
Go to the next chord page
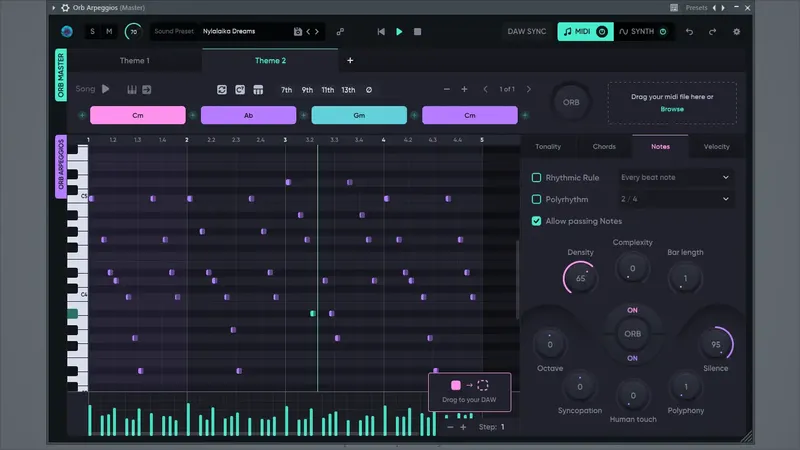[529, 89]
